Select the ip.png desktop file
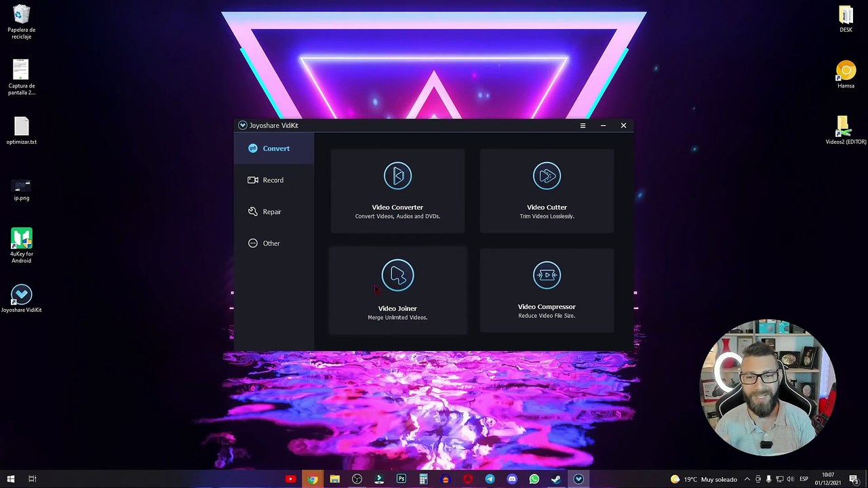 22,190
